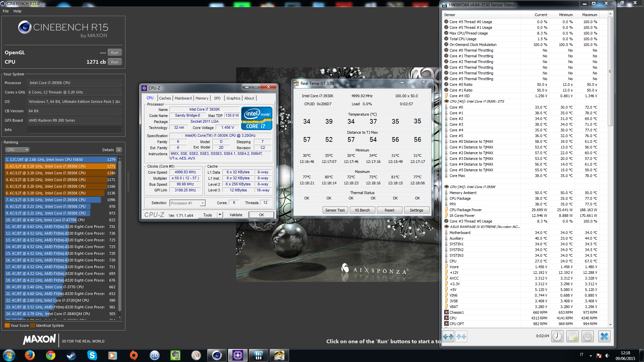Viewport: 644px width, 362px height.
Task: Open HWiNFO sensor settings gear icon
Action: [588, 336]
